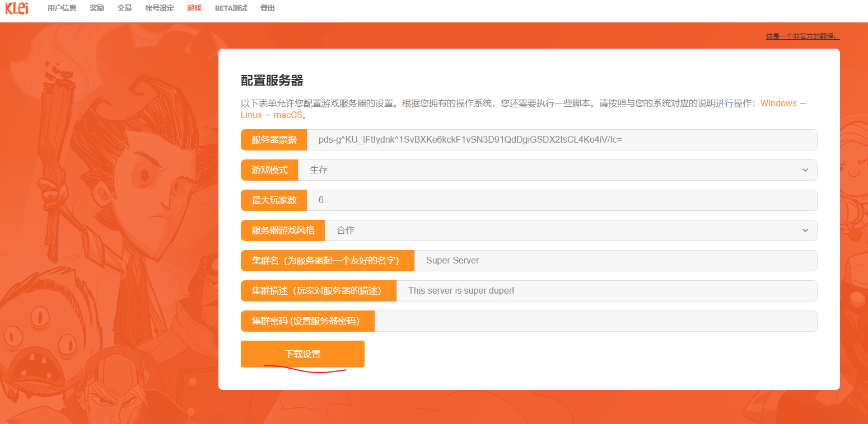Open the 这是一个非官方的翻译 link
Viewport: 868px width, 424px height.
click(x=803, y=36)
